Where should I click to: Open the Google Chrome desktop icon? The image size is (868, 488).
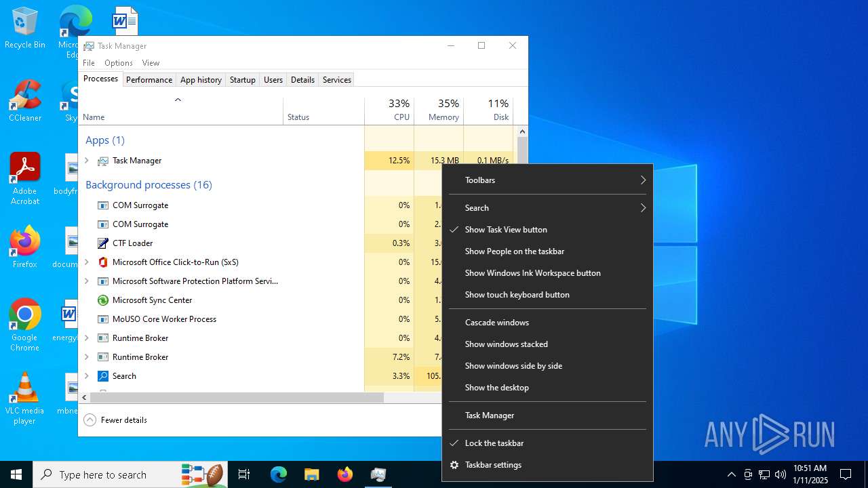click(x=25, y=325)
